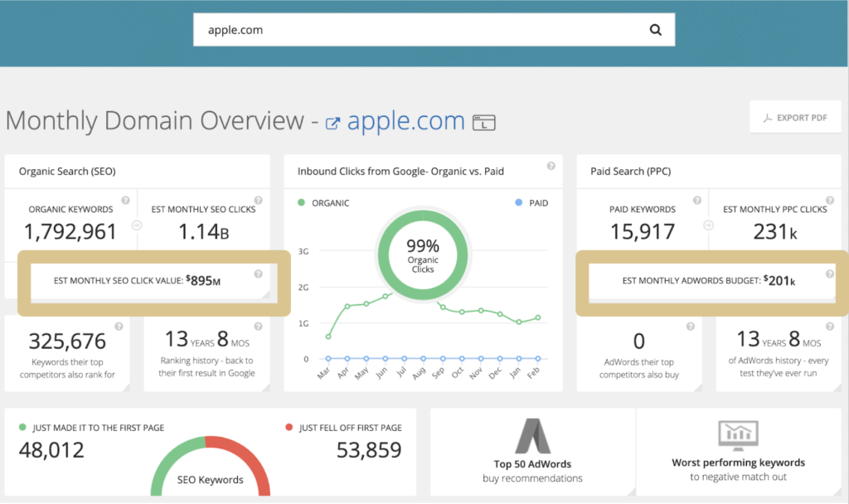Expand the SEO Click Value card corner
The width and height of the screenshot is (849, 504).
coord(266,294)
